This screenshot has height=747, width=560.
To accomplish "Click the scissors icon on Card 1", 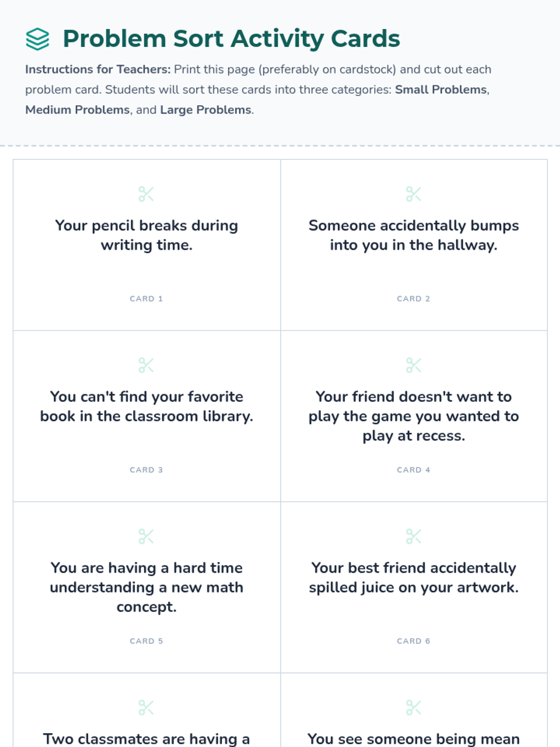I will tap(146, 194).
